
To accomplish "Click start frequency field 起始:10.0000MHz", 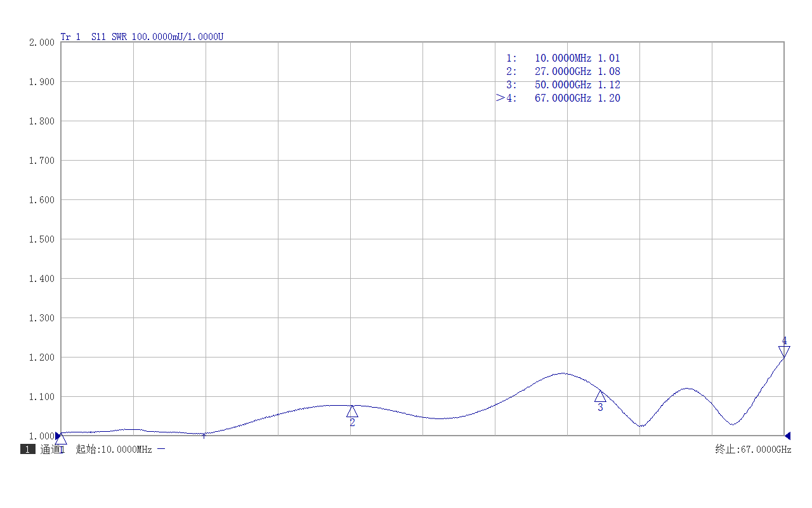I will point(114,449).
